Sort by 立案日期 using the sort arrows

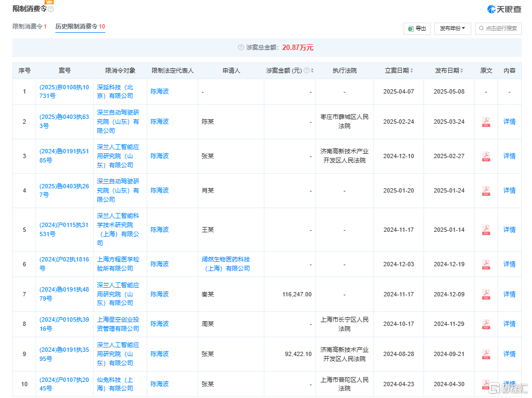click(412, 70)
